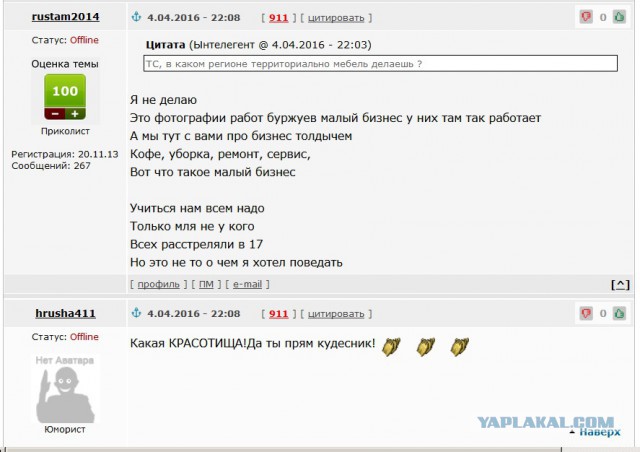The width and height of the screenshot is (640, 452).
Task: Click Offline status under hrusha411
Action: click(84, 337)
